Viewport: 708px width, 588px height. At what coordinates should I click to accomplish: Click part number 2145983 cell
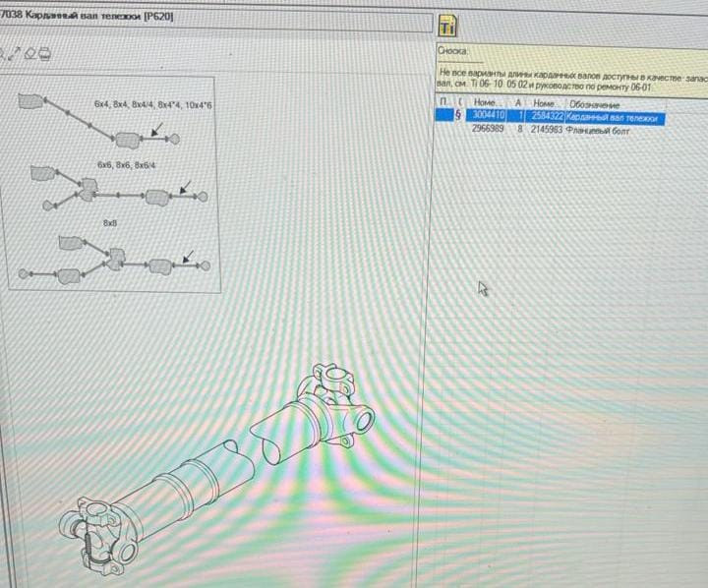pos(547,129)
